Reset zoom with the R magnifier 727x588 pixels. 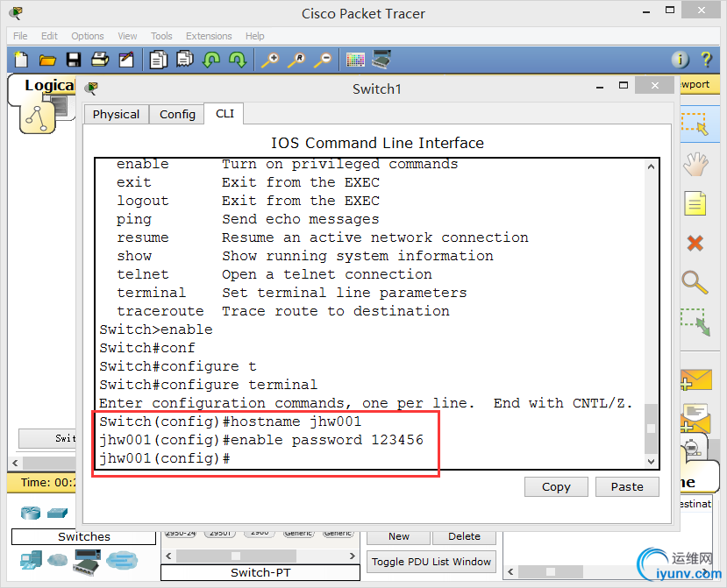tap(296, 60)
